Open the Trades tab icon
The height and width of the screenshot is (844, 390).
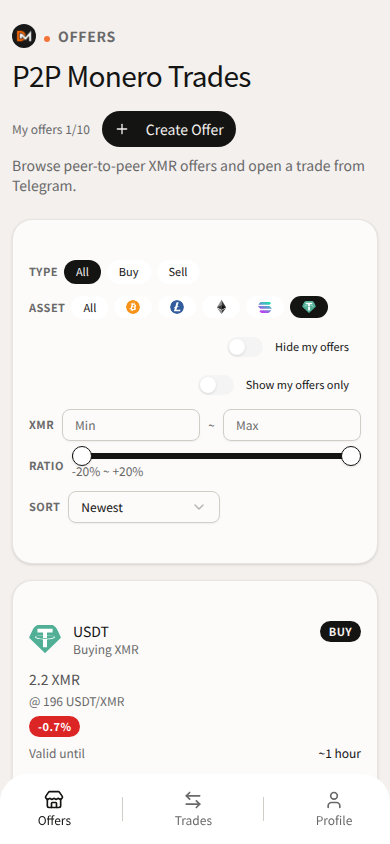pos(193,800)
